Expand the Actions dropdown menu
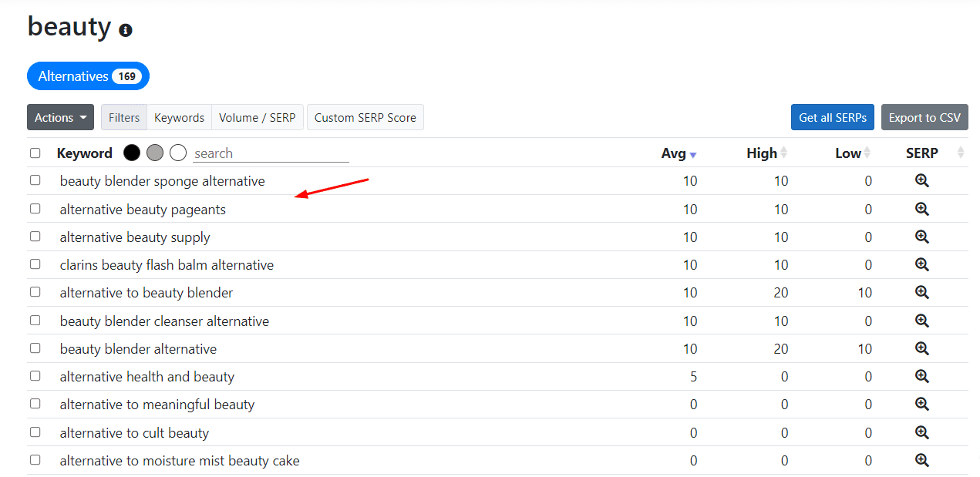The width and height of the screenshot is (980, 477). pos(60,117)
